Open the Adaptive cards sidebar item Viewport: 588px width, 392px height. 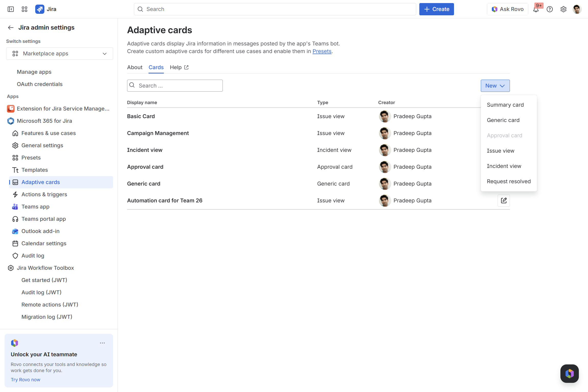click(x=61, y=182)
